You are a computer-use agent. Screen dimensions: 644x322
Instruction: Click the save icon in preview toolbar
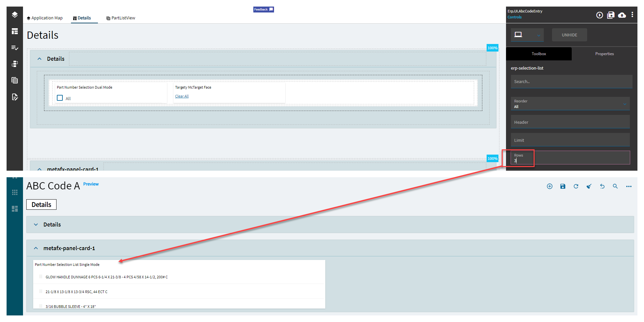(x=563, y=186)
